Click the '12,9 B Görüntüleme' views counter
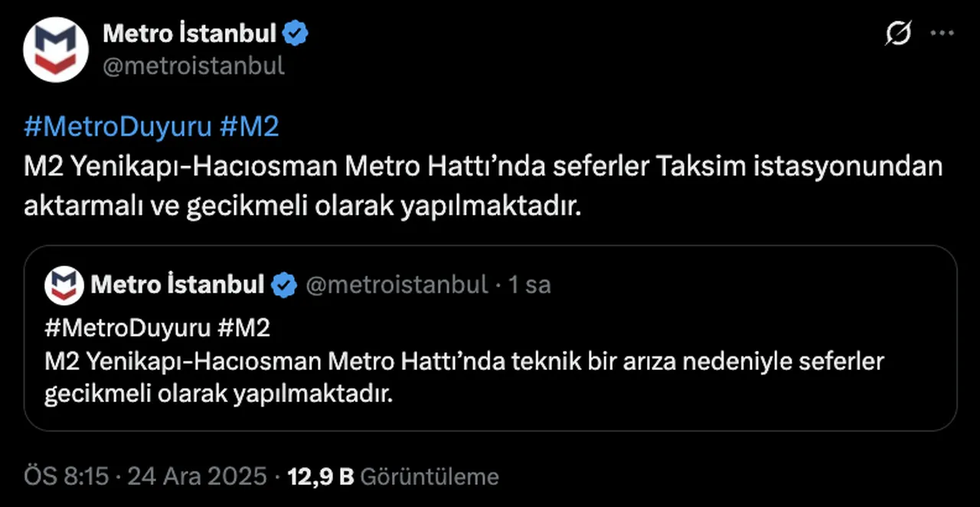980x507 pixels. click(392, 476)
